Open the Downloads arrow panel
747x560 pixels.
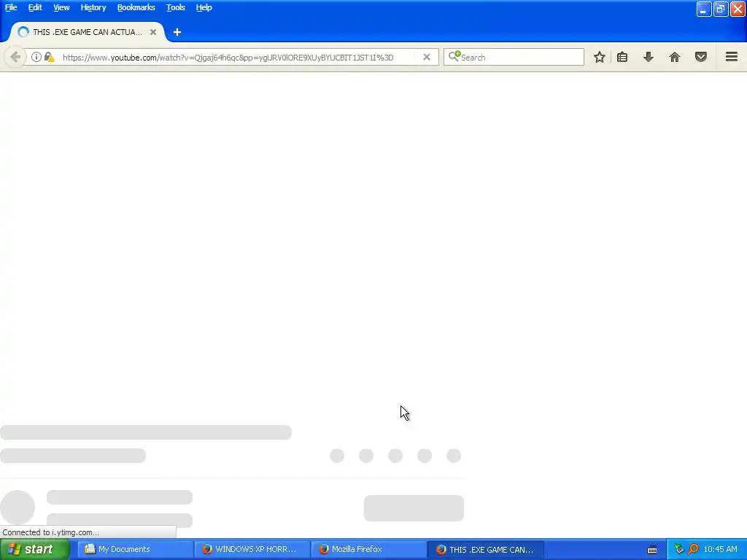tap(649, 57)
